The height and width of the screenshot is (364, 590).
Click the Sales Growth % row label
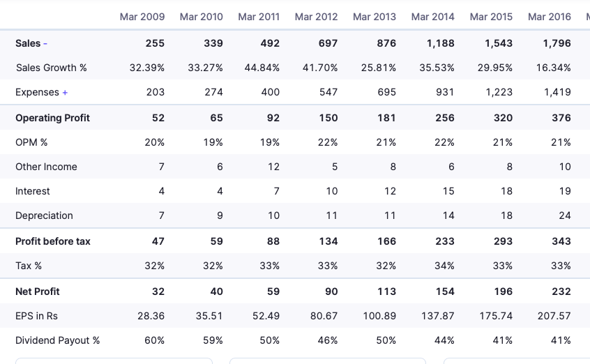point(51,68)
